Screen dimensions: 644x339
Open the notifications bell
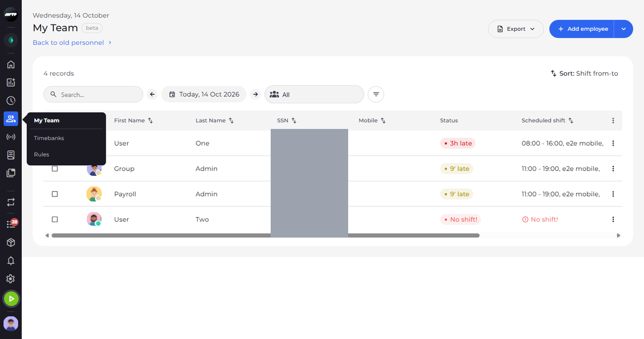[x=11, y=261]
